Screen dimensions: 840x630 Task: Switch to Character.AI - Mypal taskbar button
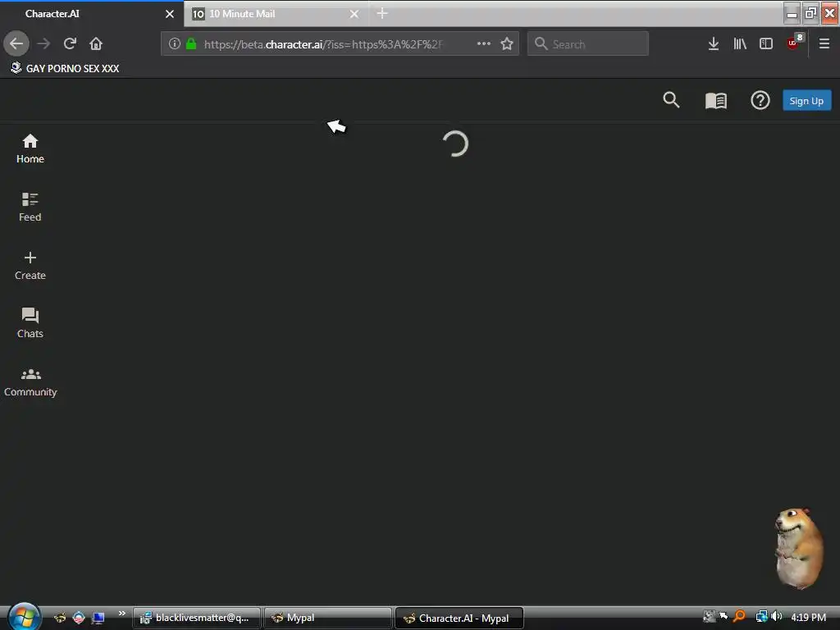coord(459,619)
